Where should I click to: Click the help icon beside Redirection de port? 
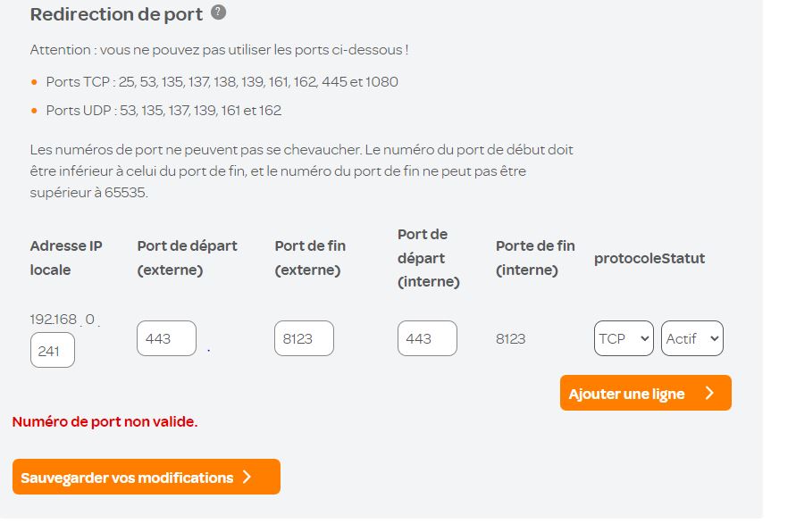(218, 12)
